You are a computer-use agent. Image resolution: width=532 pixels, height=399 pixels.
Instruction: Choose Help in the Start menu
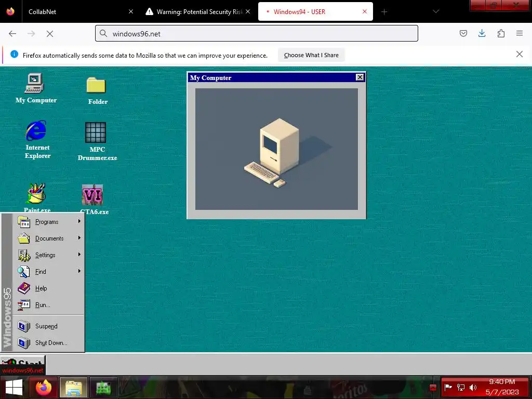[49, 288]
